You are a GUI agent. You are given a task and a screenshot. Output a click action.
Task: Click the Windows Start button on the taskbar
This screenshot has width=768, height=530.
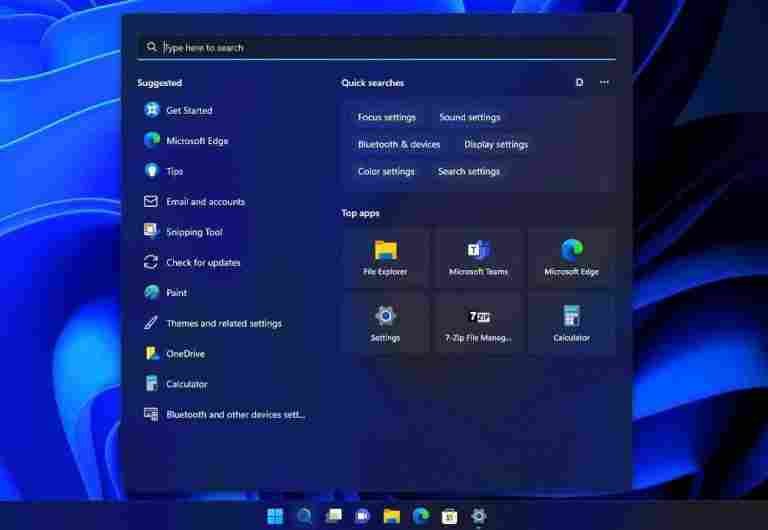pyautogui.click(x=275, y=516)
